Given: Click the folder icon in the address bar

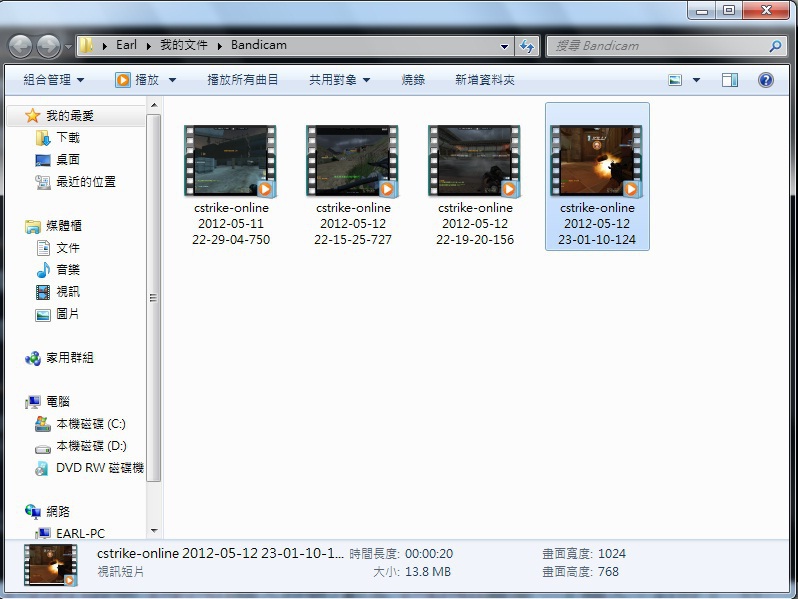Looking at the screenshot, I should click(87, 45).
